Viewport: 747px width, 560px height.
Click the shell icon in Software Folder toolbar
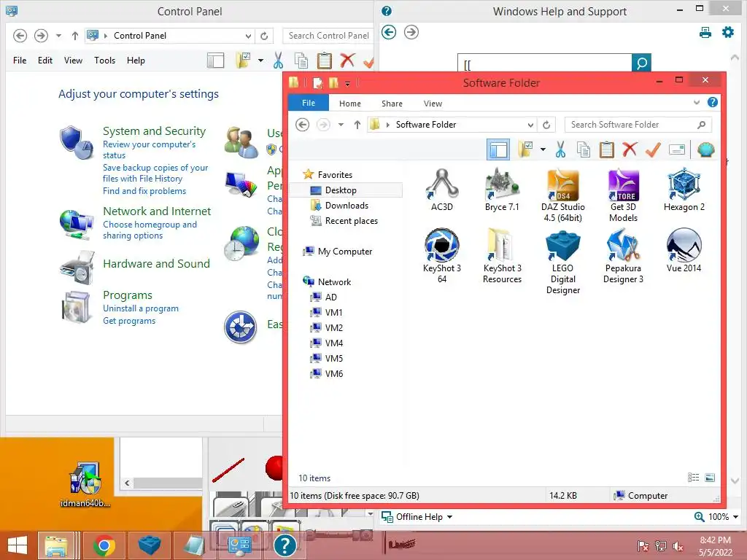(x=705, y=149)
